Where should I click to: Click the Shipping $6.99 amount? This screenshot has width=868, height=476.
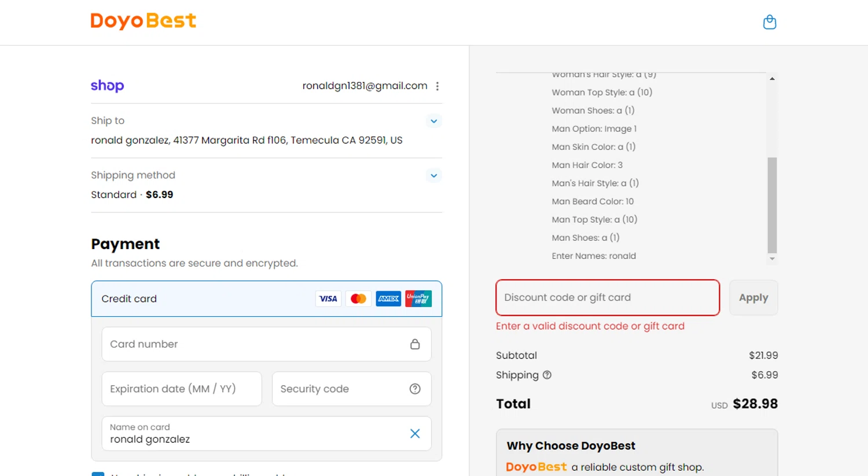[764, 375]
